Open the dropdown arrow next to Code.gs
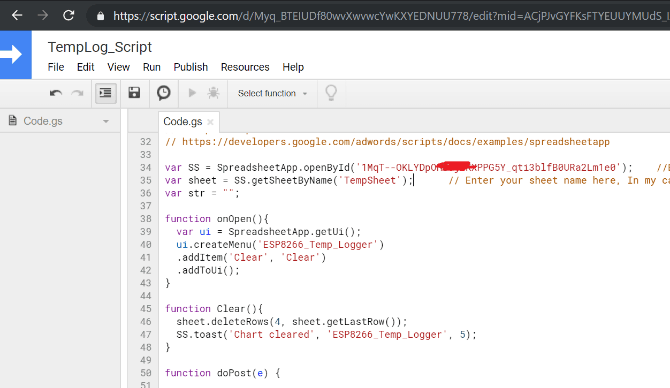Screen dimensions: 670x388 pos(106,121)
